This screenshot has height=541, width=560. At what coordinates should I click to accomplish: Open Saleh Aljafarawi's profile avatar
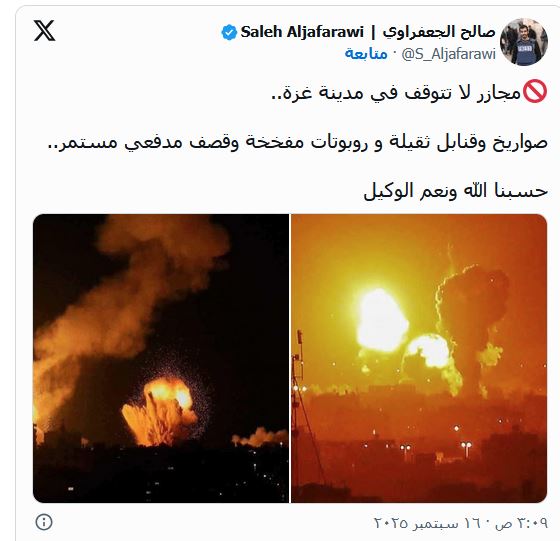click(x=524, y=42)
